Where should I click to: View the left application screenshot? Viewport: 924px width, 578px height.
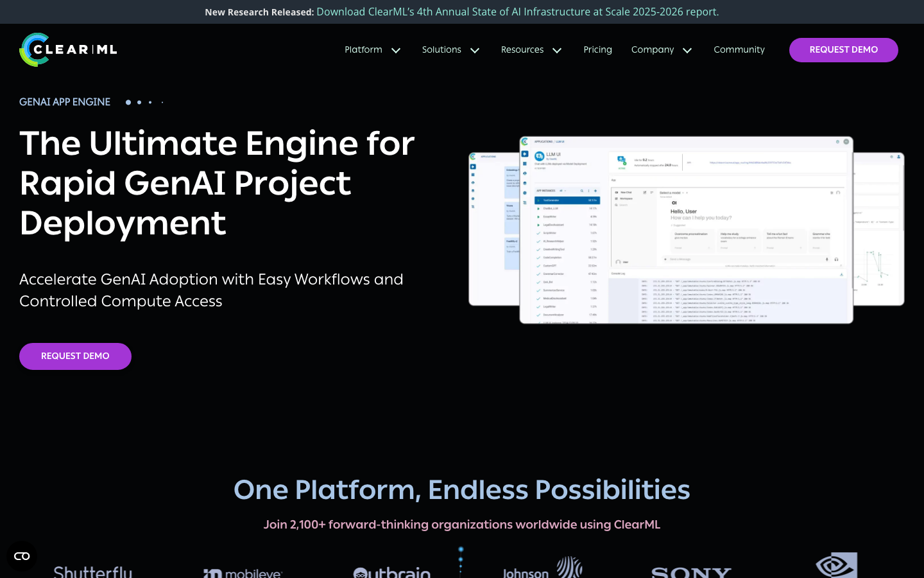click(x=494, y=229)
